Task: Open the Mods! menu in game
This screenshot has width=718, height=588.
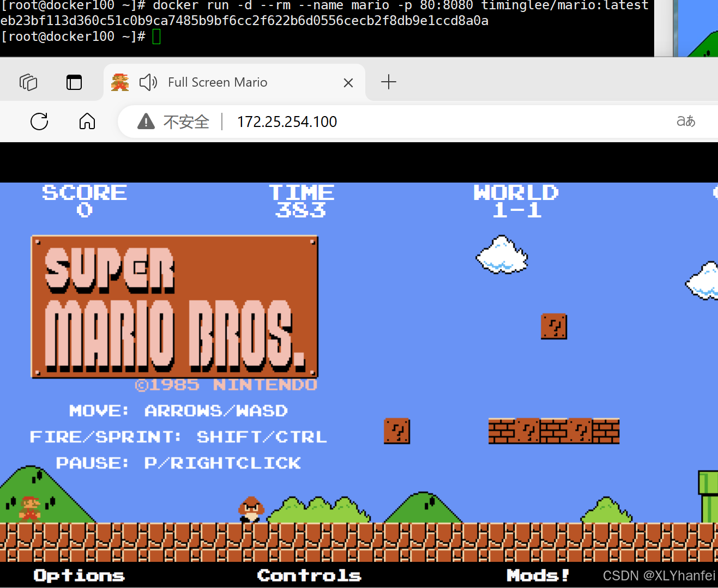Action: (538, 575)
